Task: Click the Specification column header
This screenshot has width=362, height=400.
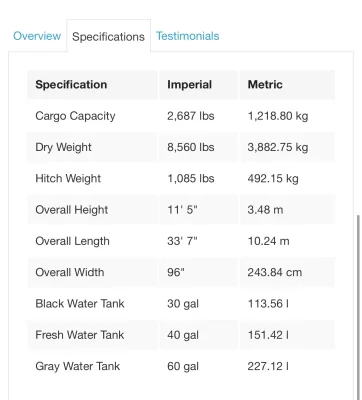Action: (71, 85)
